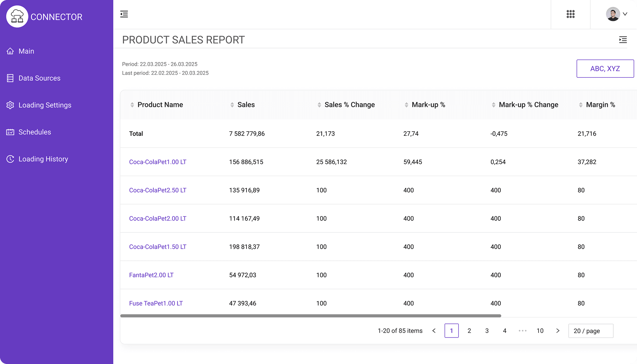637x364 pixels.
Task: Open the right panel menu icon
Action: [623, 40]
